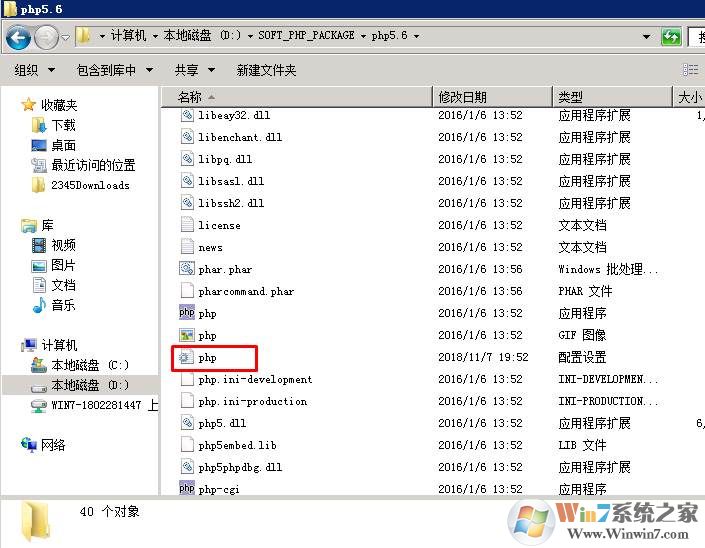705x548 pixels.
Task: Select 本地磁盘 (D:) drive in sidebar
Action: [80, 385]
